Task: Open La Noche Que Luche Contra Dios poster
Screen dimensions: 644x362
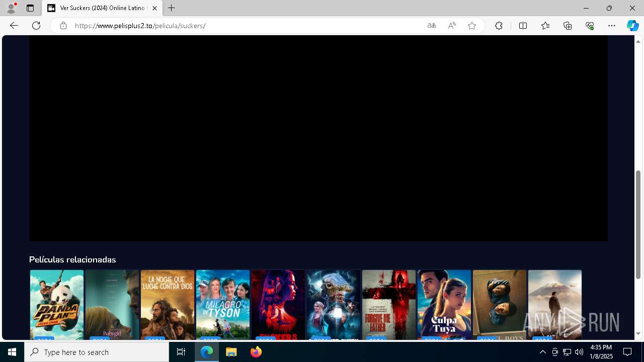Action: coord(168,305)
